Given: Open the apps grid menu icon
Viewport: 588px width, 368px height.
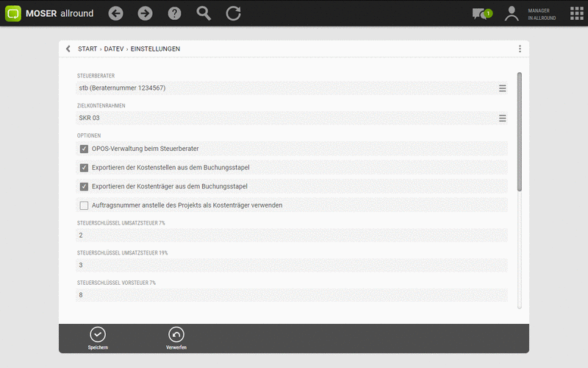Looking at the screenshot, I should (x=577, y=13).
